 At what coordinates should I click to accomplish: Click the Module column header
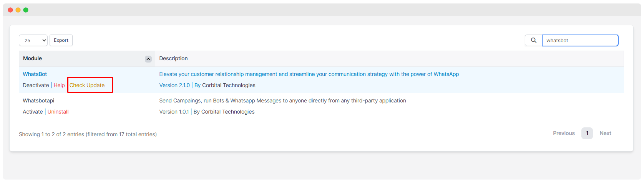tap(87, 58)
